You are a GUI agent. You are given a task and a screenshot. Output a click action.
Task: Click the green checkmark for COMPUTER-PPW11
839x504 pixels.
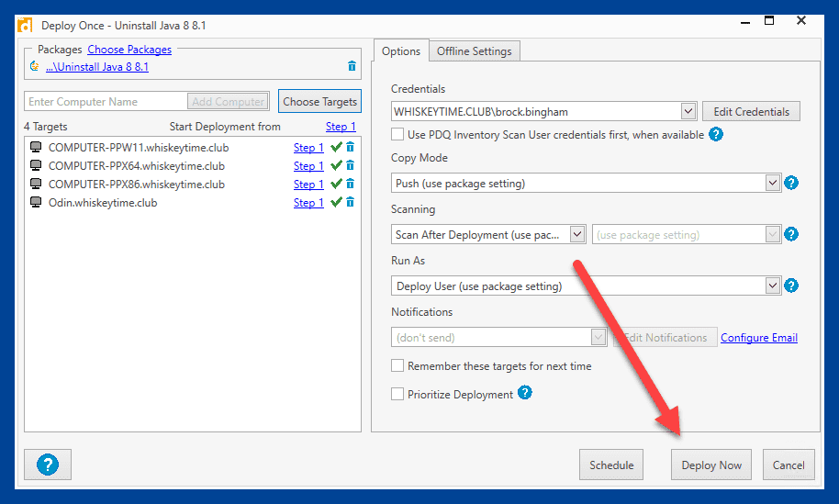[x=336, y=147]
